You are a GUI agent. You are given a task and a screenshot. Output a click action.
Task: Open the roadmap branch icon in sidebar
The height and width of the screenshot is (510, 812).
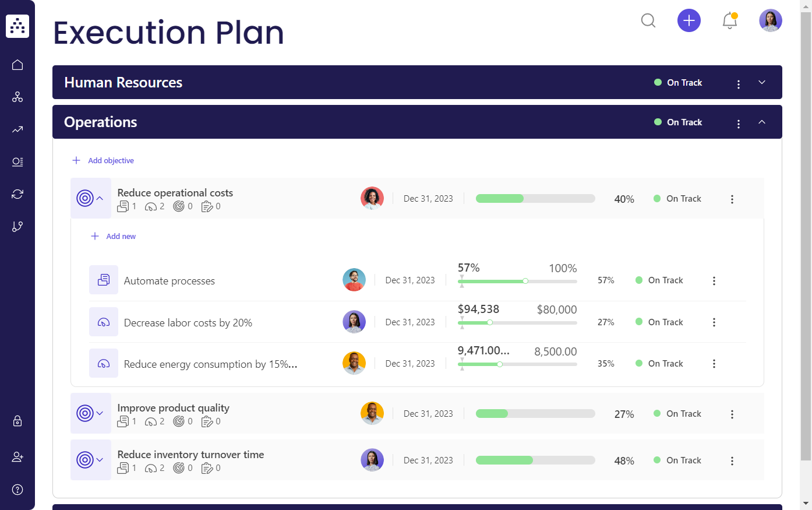(17, 226)
